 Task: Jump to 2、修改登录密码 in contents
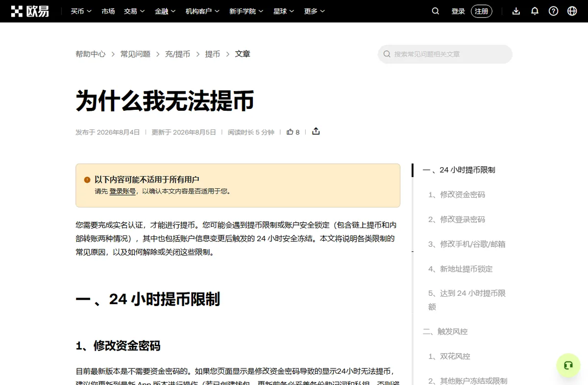pyautogui.click(x=457, y=219)
